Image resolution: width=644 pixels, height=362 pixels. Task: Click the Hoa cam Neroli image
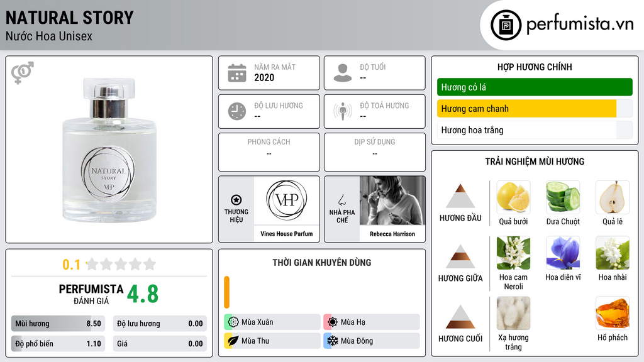click(x=513, y=253)
